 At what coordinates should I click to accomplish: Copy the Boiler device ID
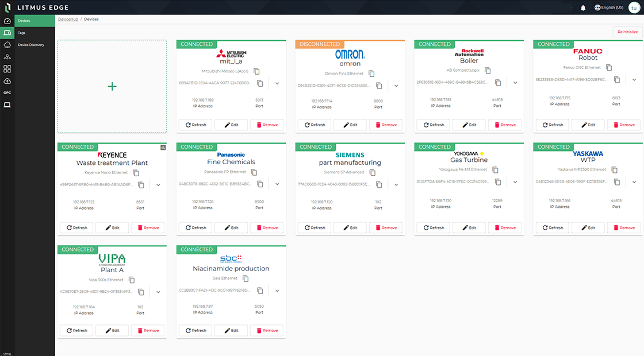[498, 83]
